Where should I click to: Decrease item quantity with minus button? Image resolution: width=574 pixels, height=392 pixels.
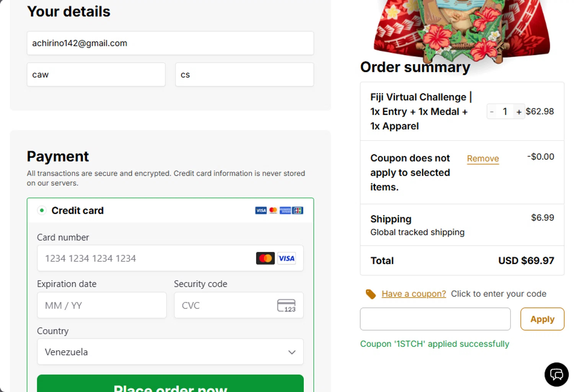(492, 112)
